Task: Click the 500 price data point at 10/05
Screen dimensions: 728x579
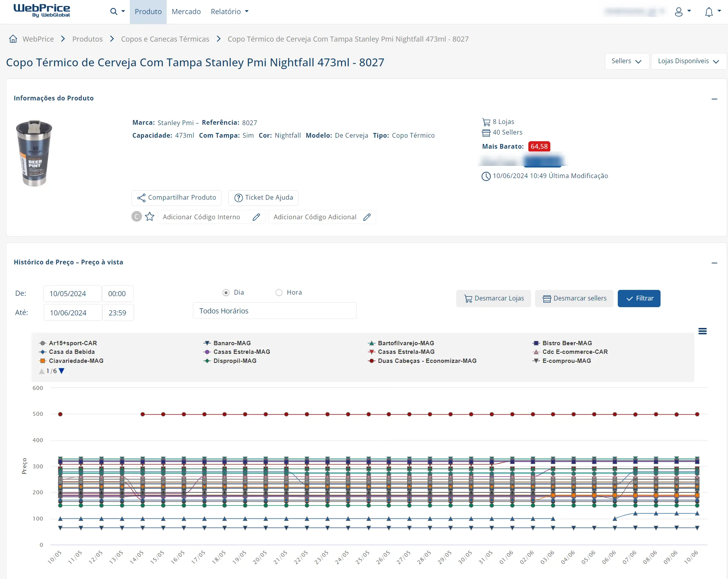Action: point(60,414)
